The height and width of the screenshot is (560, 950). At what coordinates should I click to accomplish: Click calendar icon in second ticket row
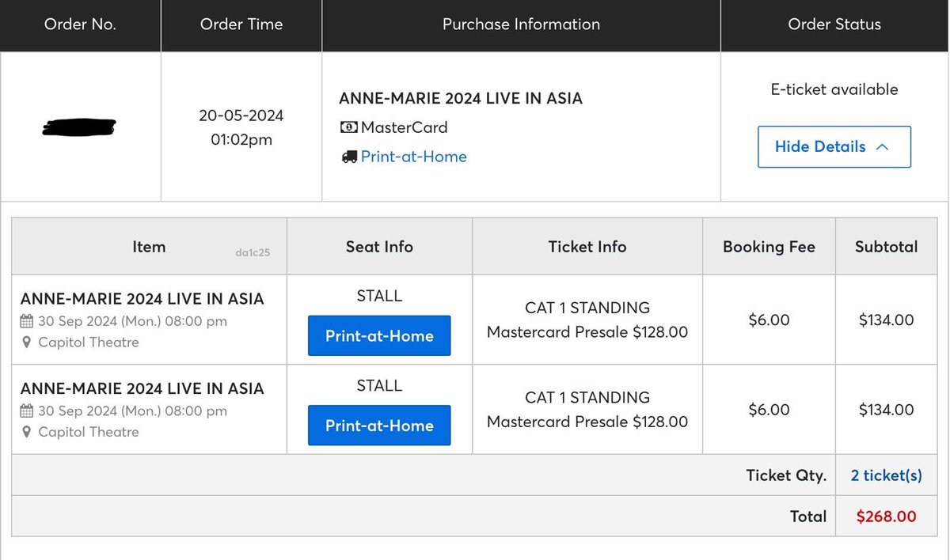pyautogui.click(x=27, y=411)
